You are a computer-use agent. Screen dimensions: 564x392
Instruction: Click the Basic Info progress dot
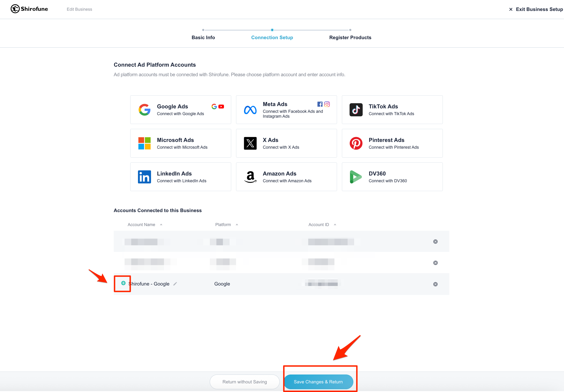point(203,30)
